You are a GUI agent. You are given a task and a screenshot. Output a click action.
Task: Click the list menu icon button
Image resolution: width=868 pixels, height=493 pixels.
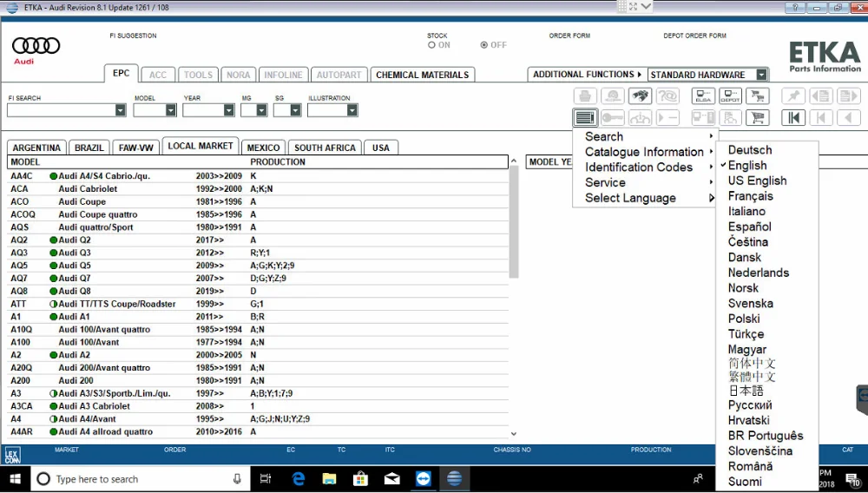pyautogui.click(x=585, y=117)
